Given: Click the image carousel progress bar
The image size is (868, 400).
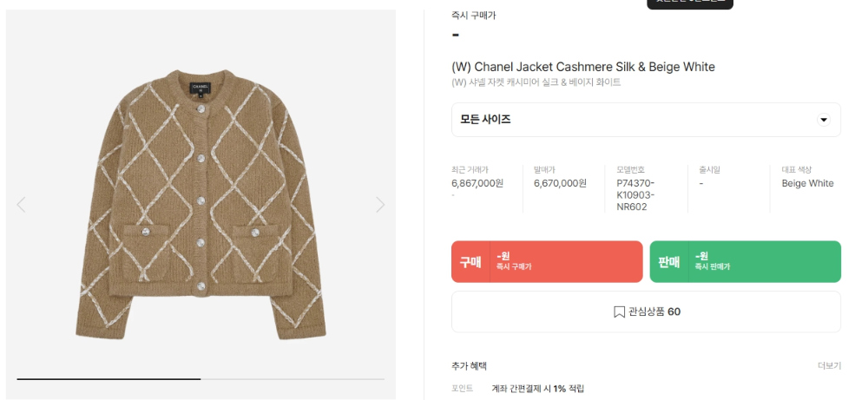Looking at the screenshot, I should coord(201,379).
